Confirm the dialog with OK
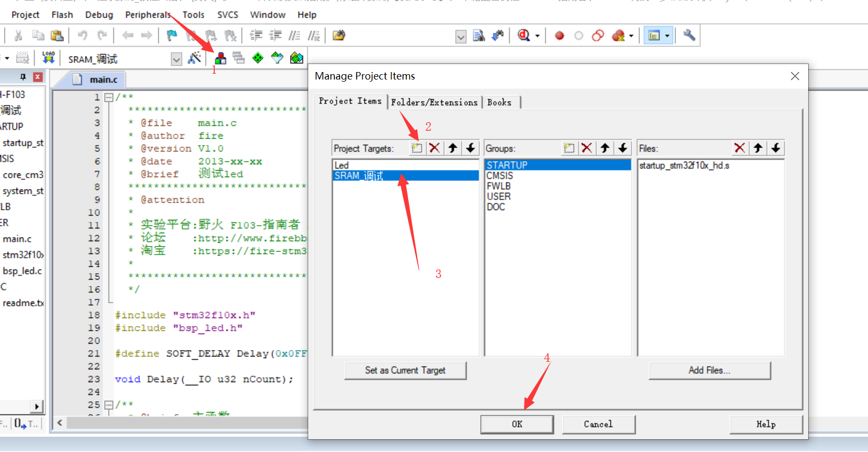Image resolution: width=868 pixels, height=452 pixels. coord(517,424)
